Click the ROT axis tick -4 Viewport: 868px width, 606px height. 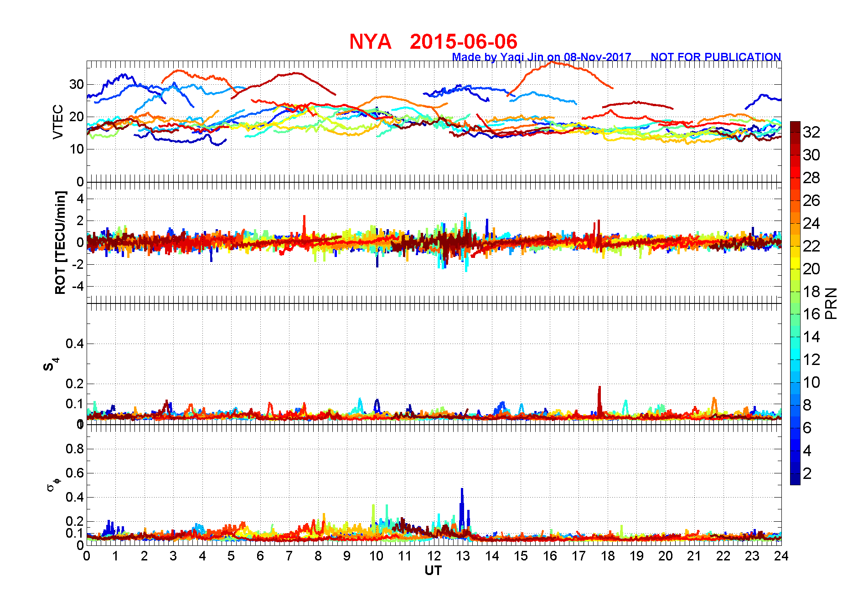78,287
